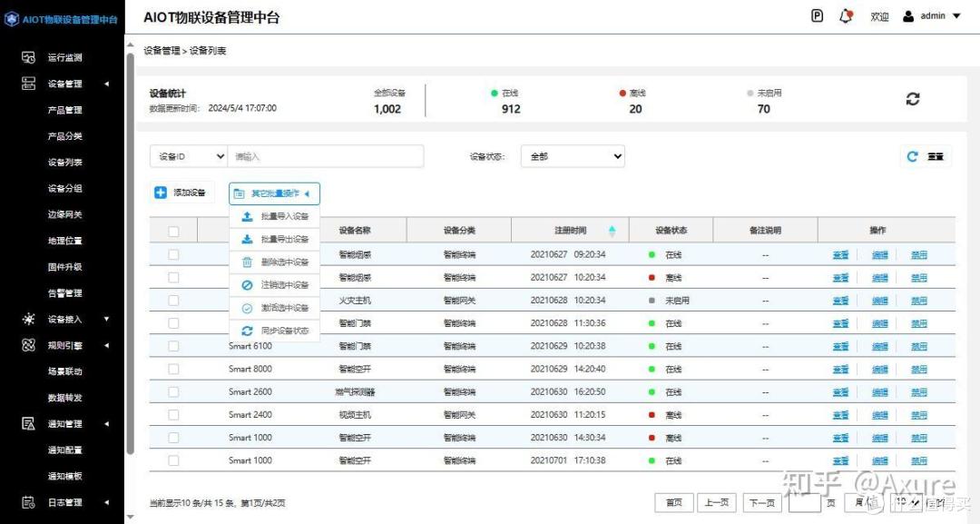Click the 通知管理 sidebar icon
The image size is (980, 524).
click(28, 423)
